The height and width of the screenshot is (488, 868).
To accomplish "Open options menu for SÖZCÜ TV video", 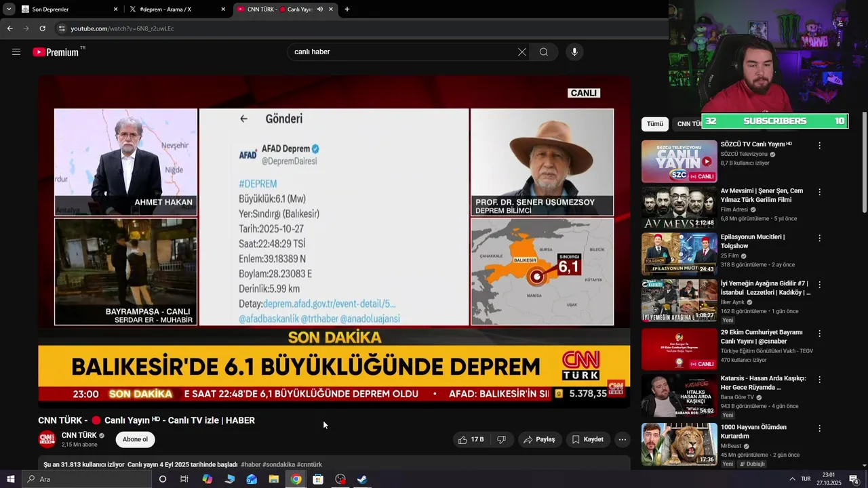I will (x=819, y=146).
